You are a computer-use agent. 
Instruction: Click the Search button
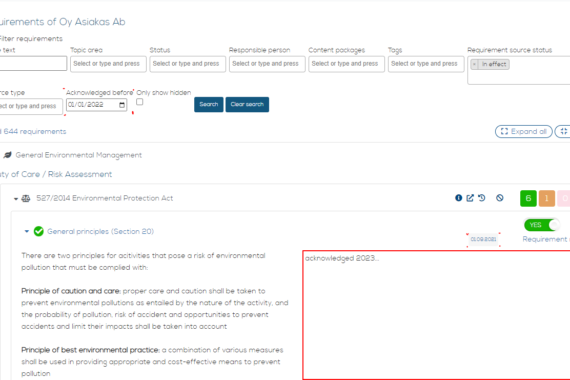pyautogui.click(x=209, y=104)
